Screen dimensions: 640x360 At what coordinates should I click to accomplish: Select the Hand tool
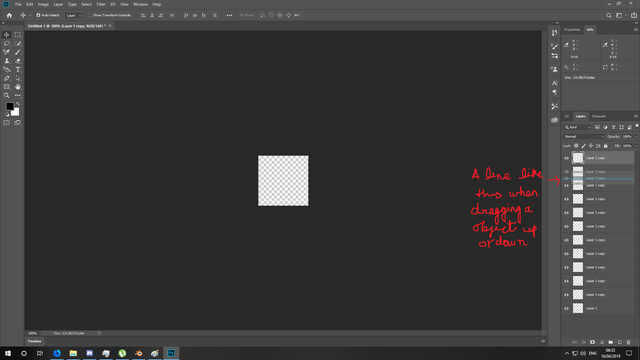point(18,87)
